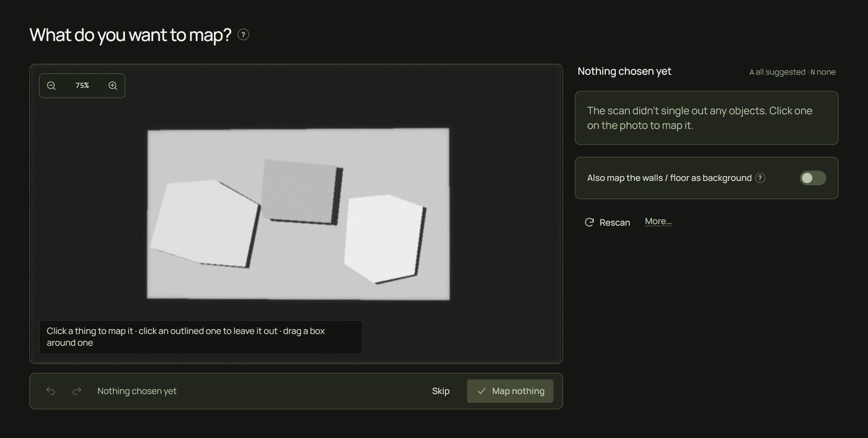Click the Rescan circular arrow icon
This screenshot has height=438, width=868.
coord(590,222)
